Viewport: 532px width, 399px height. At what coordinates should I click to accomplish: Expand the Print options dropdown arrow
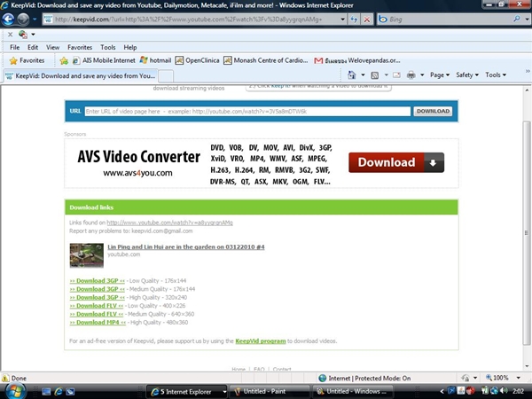click(x=422, y=75)
